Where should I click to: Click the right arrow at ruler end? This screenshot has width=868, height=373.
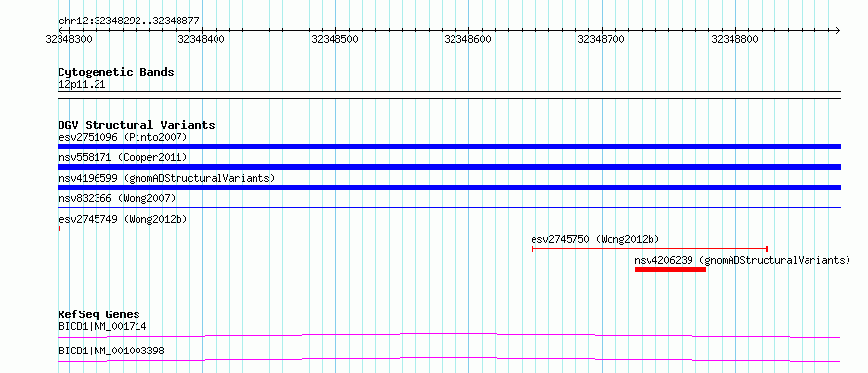coord(838,30)
